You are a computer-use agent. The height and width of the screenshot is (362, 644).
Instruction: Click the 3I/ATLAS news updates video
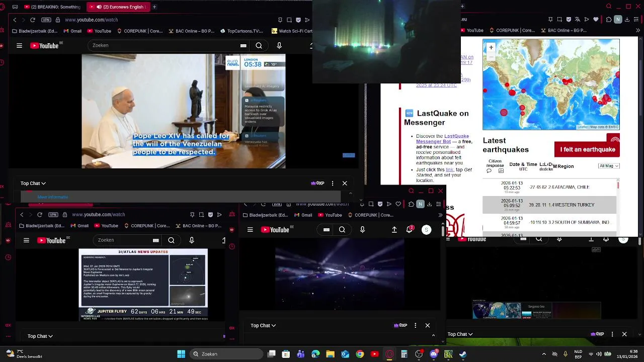(143, 285)
